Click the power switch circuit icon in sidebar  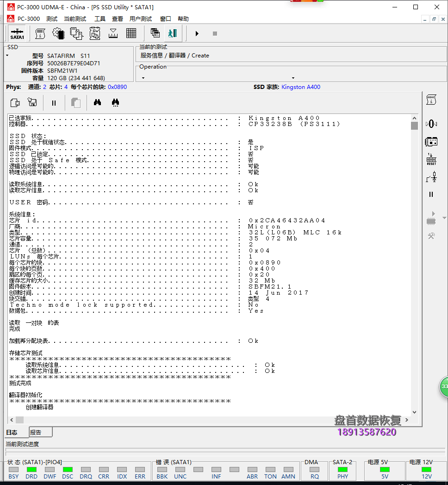tap(431, 177)
